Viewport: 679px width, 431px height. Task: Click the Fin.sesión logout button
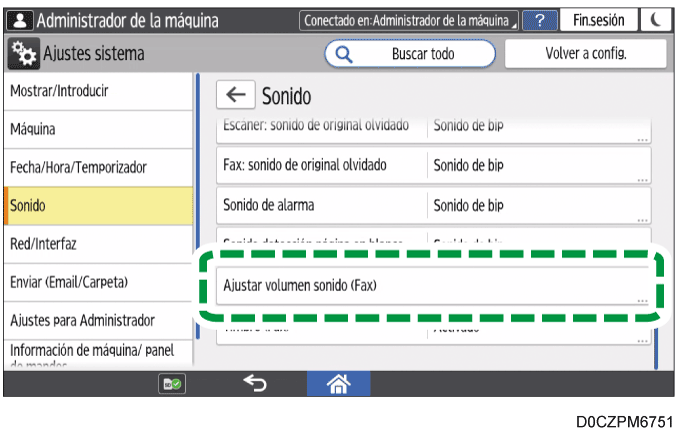click(598, 20)
